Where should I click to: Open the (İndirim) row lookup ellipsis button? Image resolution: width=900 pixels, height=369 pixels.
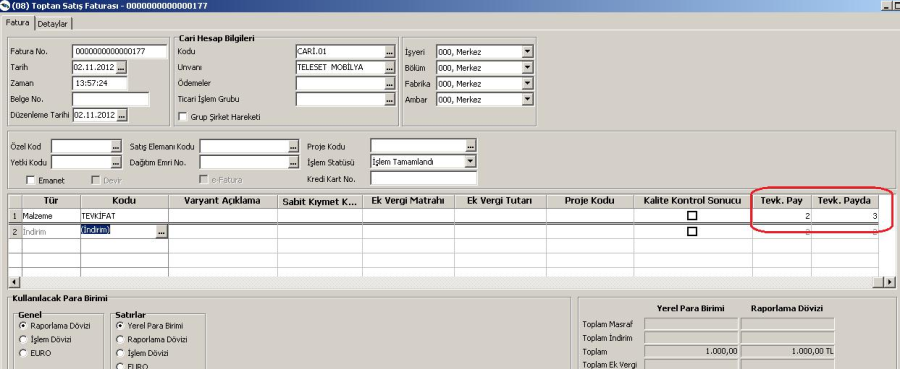(161, 231)
